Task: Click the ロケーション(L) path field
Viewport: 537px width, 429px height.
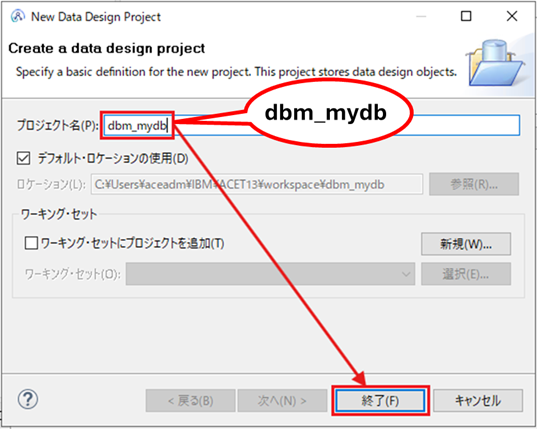Action: 257,185
